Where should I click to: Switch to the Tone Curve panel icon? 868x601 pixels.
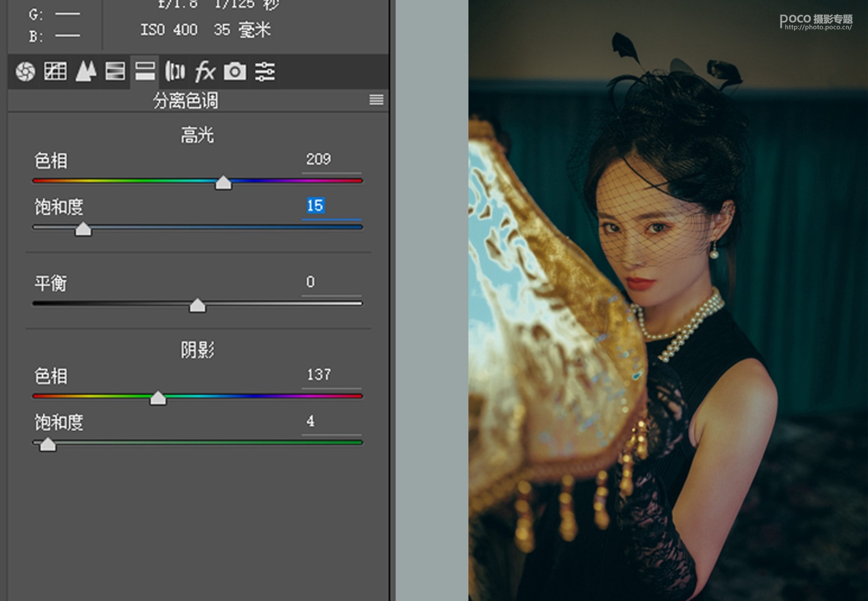coord(55,72)
